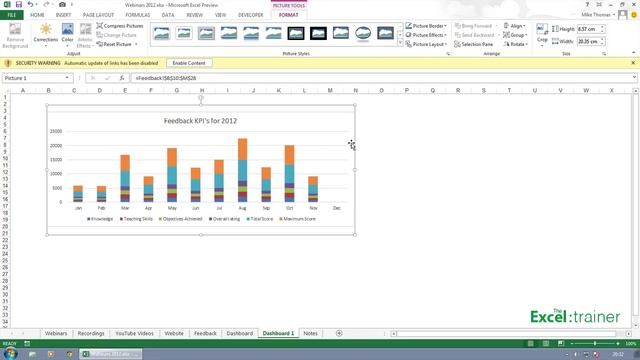This screenshot has width=640, height=360.
Task: Click the formula bar
Action: point(380,78)
